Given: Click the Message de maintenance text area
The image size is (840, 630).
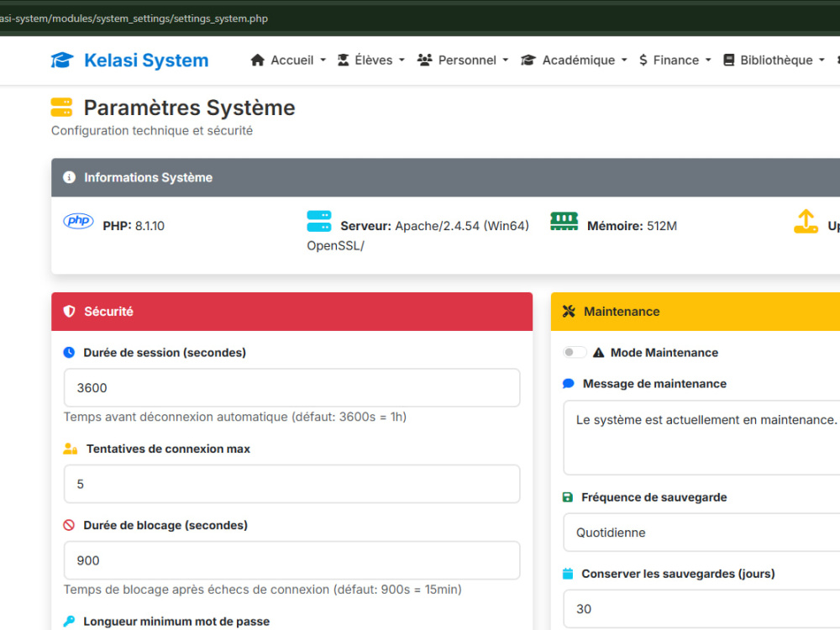Looking at the screenshot, I should tap(701, 438).
